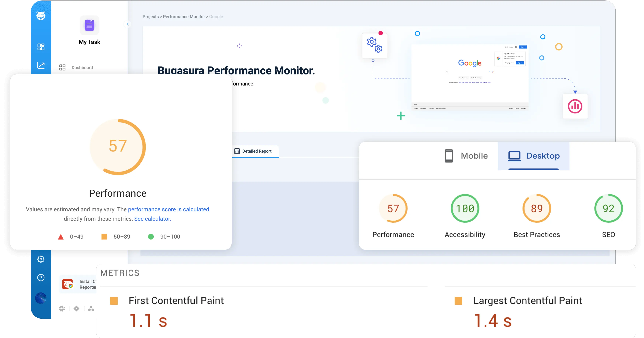The width and height of the screenshot is (644, 338).
Task: Open settings gear in blue sidebar
Action: [x=41, y=259]
